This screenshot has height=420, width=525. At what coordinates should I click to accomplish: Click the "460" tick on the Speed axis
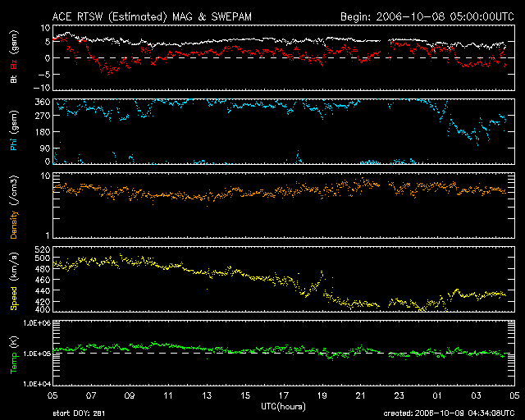(x=43, y=280)
